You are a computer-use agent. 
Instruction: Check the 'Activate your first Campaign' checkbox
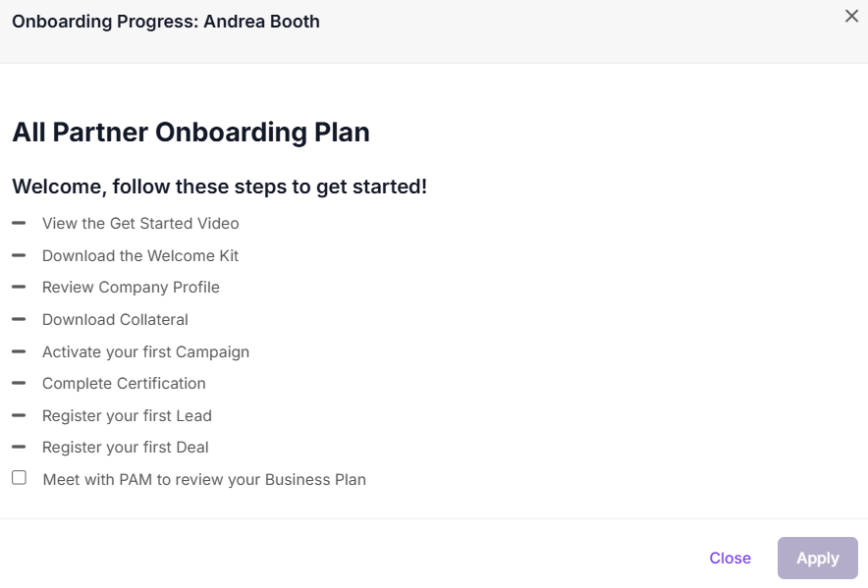coord(18,351)
